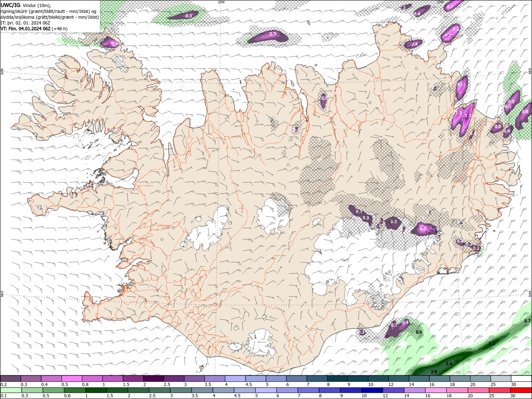
Task: Select the bright pink 0.5 snow legend swatch
Action: pyautogui.click(x=71, y=379)
